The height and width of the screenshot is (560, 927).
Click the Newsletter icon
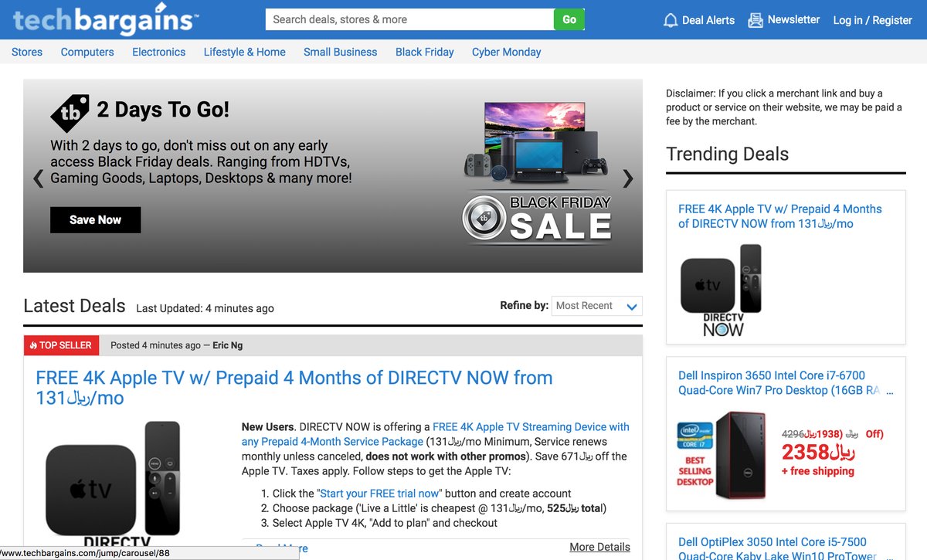[x=755, y=20]
